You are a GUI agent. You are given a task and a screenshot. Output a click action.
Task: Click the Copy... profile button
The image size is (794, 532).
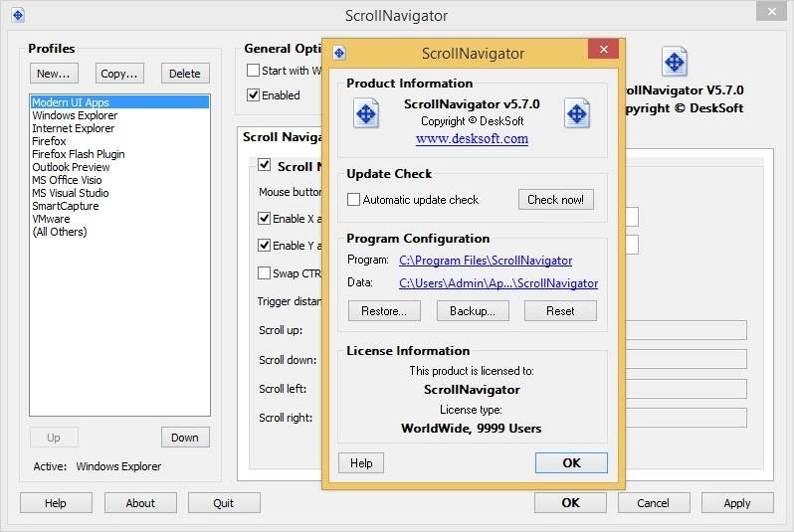point(119,74)
